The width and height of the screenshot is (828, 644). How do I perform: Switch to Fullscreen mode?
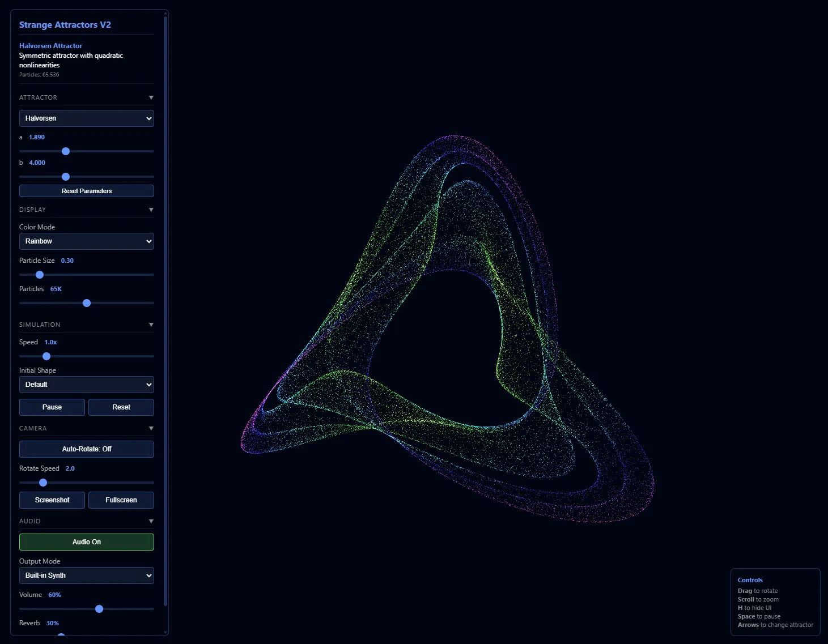pyautogui.click(x=121, y=500)
